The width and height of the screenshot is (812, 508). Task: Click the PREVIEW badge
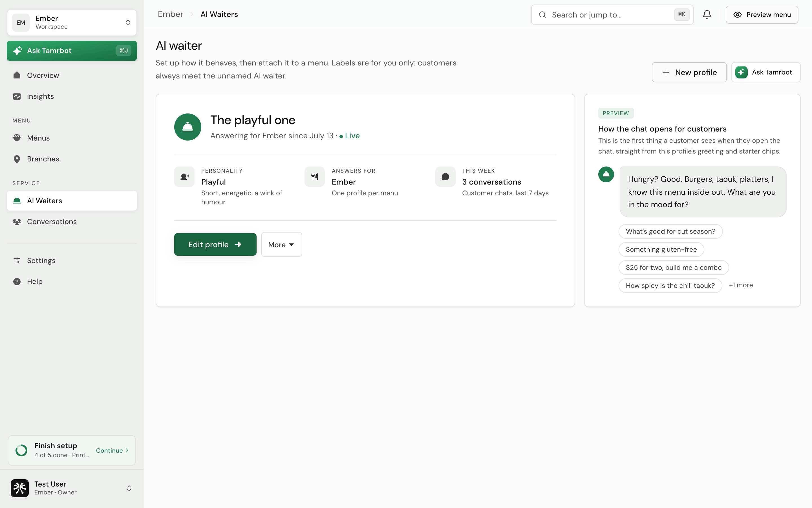point(616,113)
